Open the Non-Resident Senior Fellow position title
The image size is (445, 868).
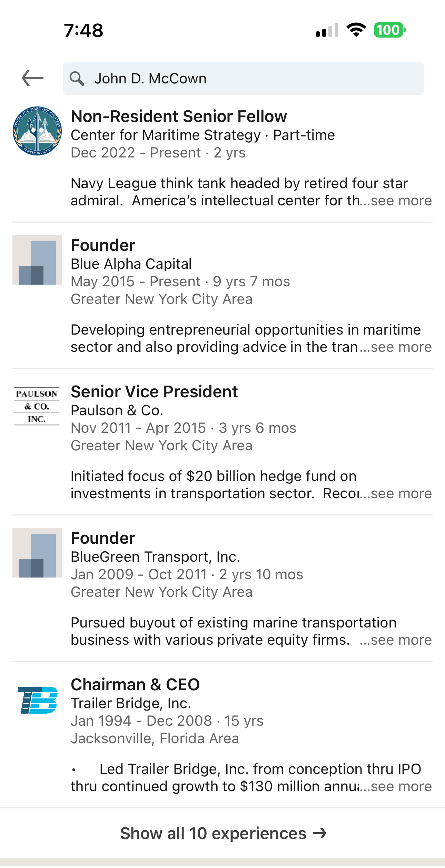click(x=179, y=116)
